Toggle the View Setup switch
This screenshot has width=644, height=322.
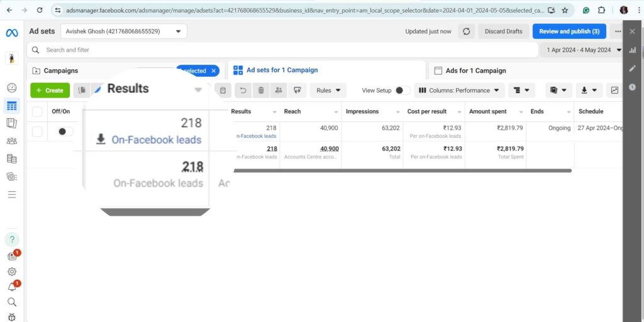[402, 91]
